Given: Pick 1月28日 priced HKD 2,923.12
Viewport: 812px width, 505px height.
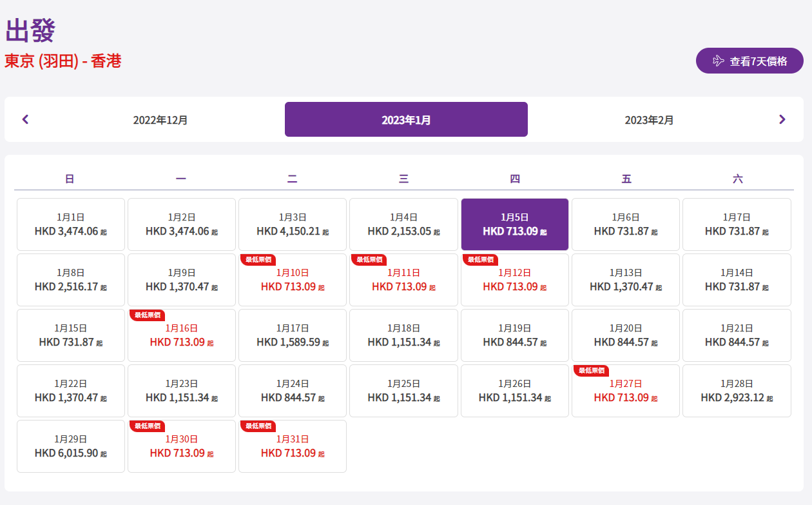Looking at the screenshot, I should 737,391.
